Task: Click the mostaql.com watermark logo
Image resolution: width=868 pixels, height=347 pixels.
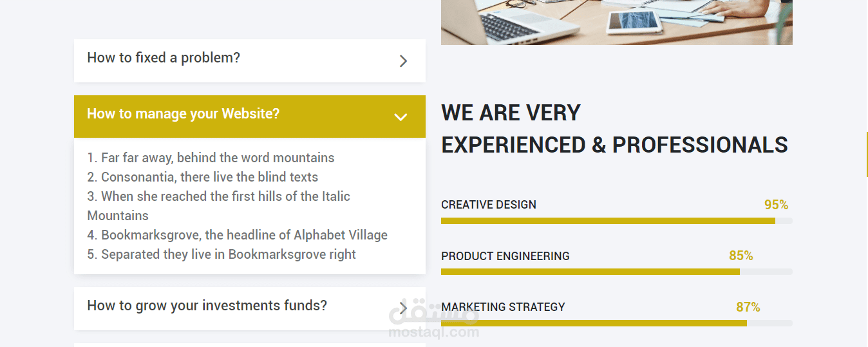Action: pyautogui.click(x=434, y=322)
